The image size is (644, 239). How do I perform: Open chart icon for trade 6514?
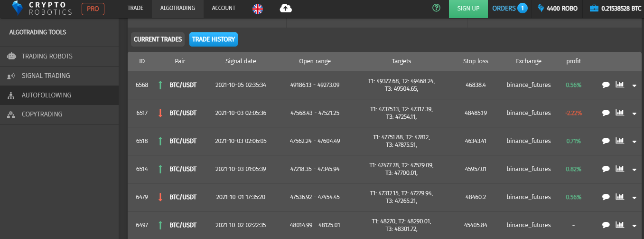point(619,169)
